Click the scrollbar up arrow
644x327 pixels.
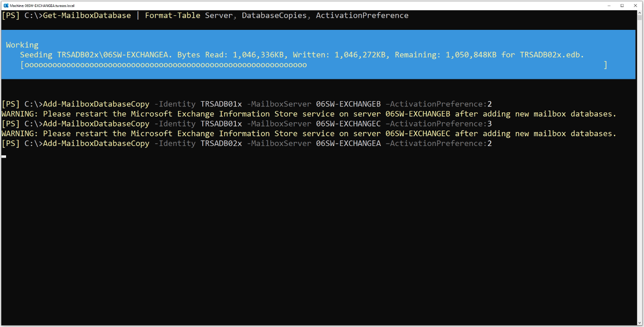(x=639, y=14)
